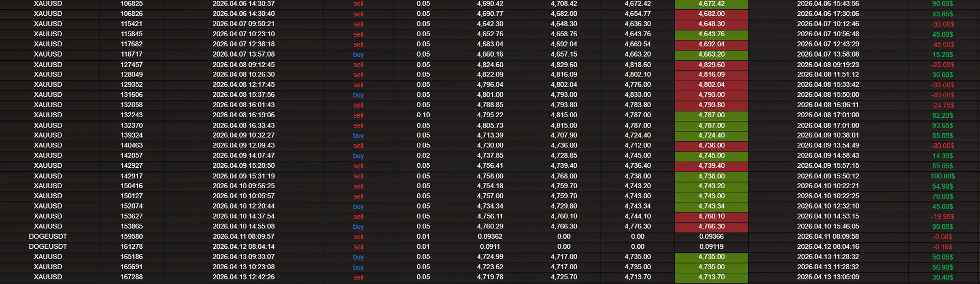Click the buy label of order 118717
Viewport: 980px width, 284px height.
point(358,55)
